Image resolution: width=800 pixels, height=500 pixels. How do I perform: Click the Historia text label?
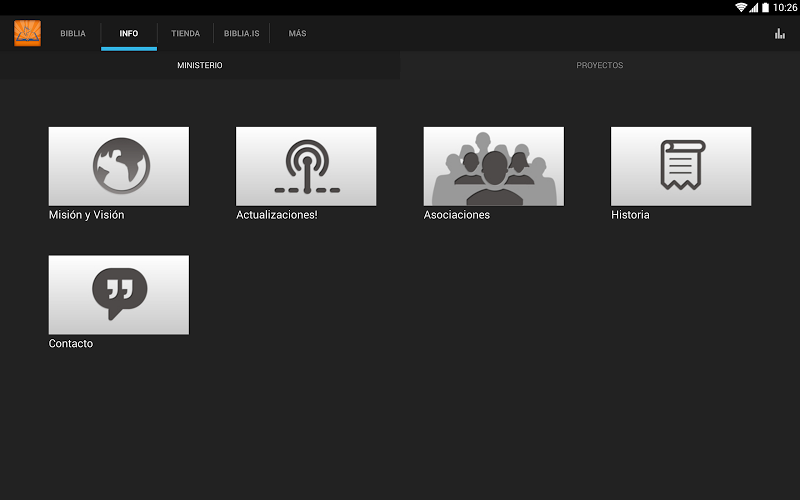coord(631,215)
